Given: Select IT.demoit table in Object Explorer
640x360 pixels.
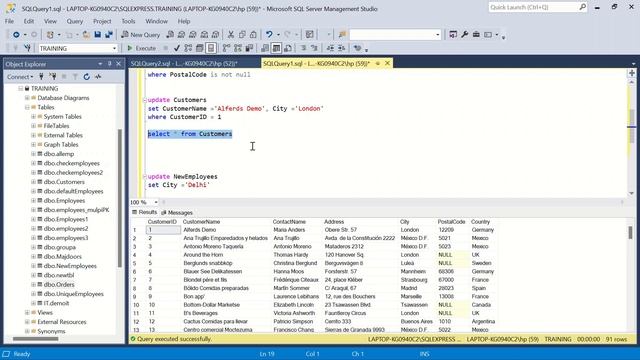Looking at the screenshot, I should [56, 303].
